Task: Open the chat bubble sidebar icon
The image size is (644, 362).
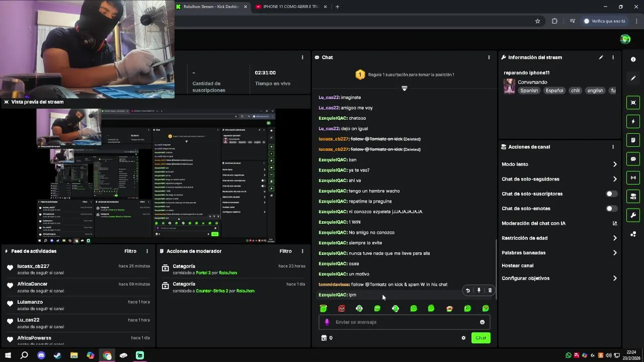Action: coord(633,159)
